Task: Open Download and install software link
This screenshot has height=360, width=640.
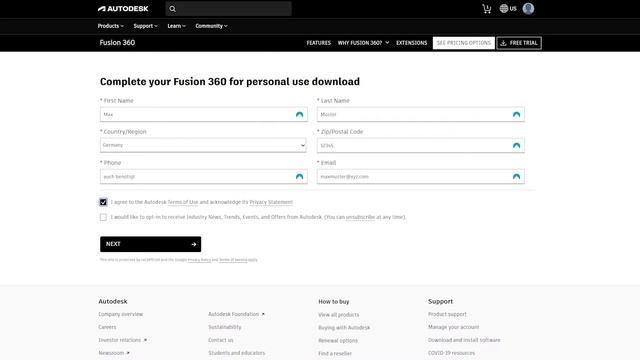Action: 464,340
